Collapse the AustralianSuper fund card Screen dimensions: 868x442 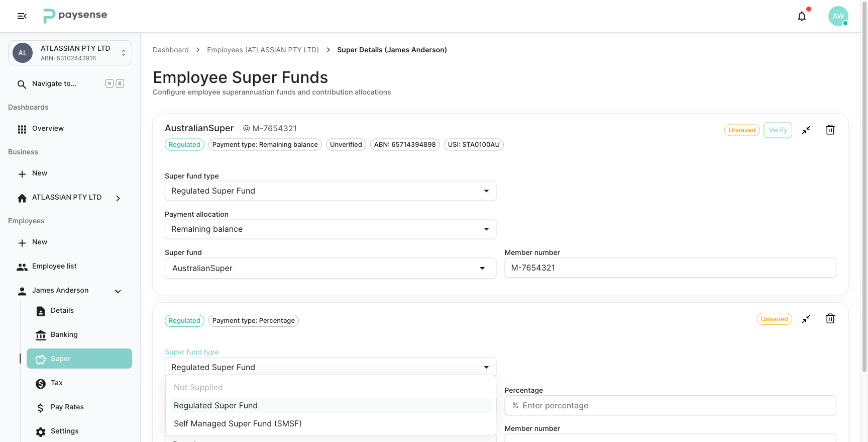806,130
